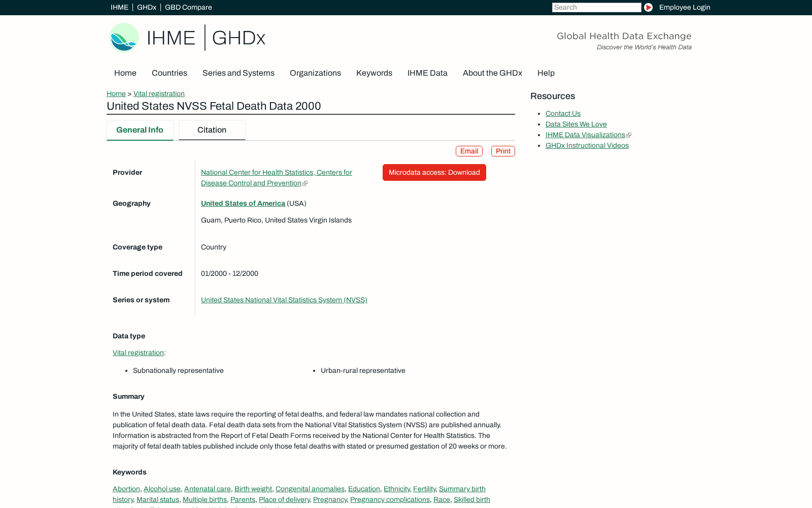This screenshot has width=812, height=508.
Task: Click Guam, Puerto Rico, United States Virgin Islands text
Action: coord(276,220)
